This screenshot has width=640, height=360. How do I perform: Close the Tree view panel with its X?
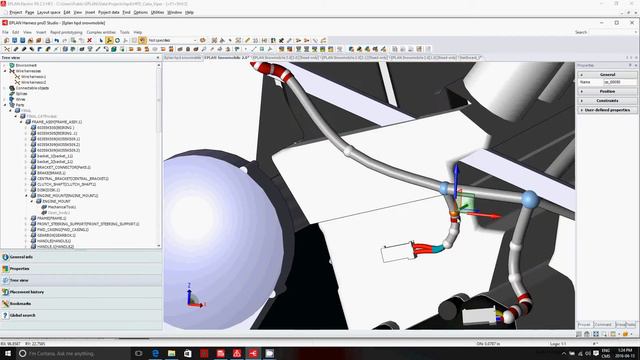click(158, 58)
